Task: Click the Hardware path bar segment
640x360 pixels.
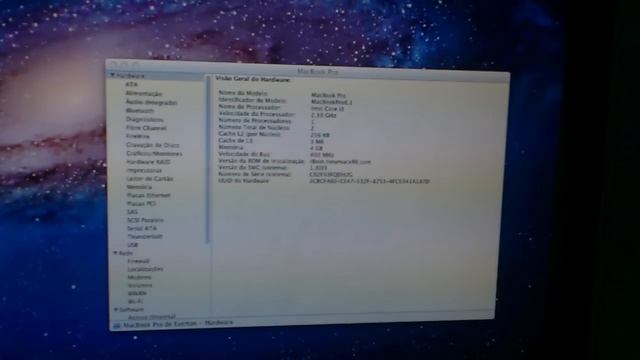Action: click(x=219, y=323)
